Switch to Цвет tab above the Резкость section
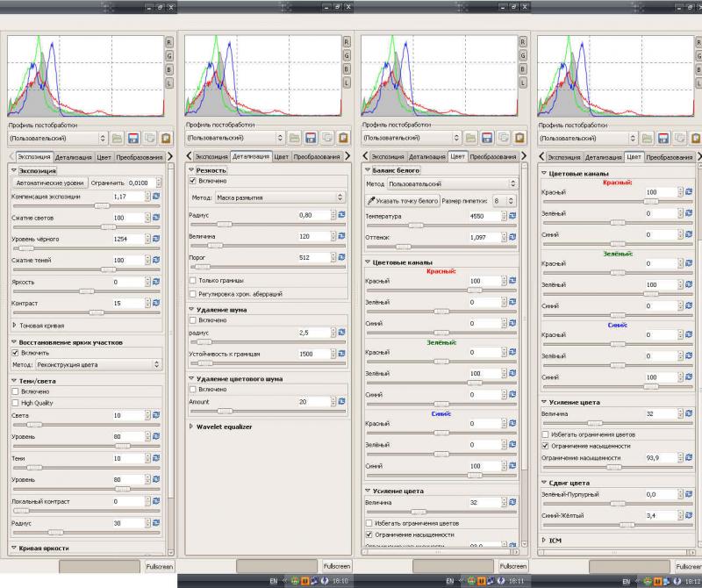Screen dimensions: 702x588 pyautogui.click(x=281, y=157)
